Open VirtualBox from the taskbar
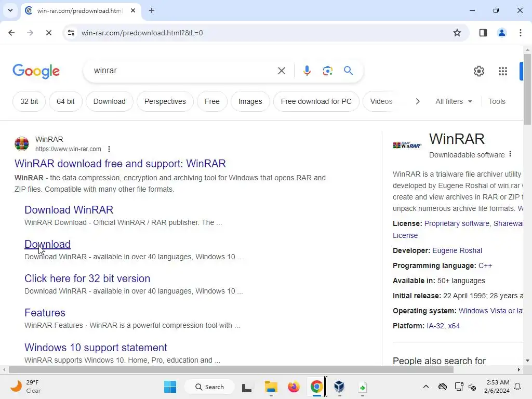 tap(339, 387)
